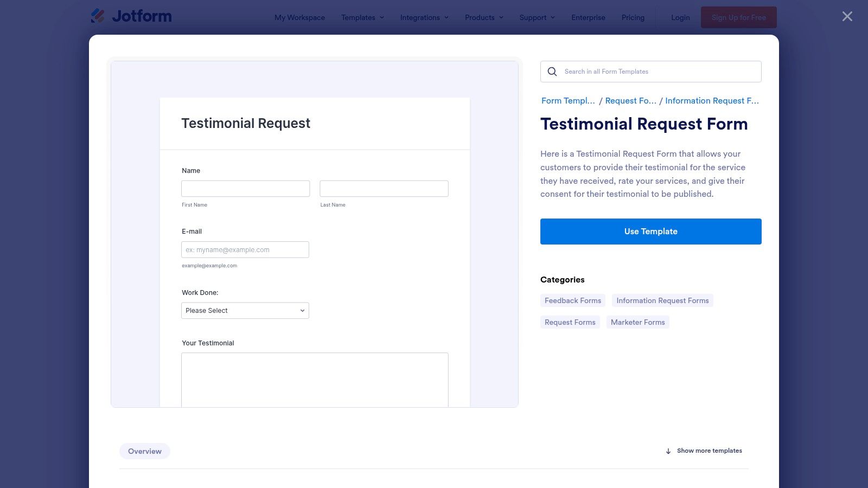Expand the Integrations menu
This screenshot has width=868, height=488.
pyautogui.click(x=424, y=17)
